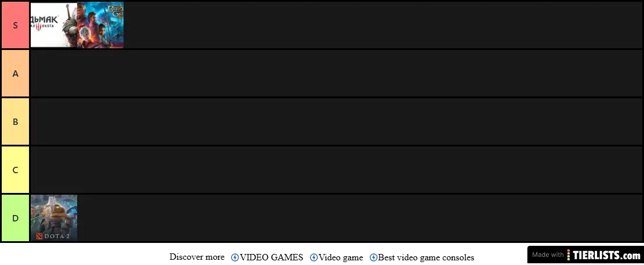Screen dimensions: 644x265
Task: Click the light orange B tier label
Action: 16,121
